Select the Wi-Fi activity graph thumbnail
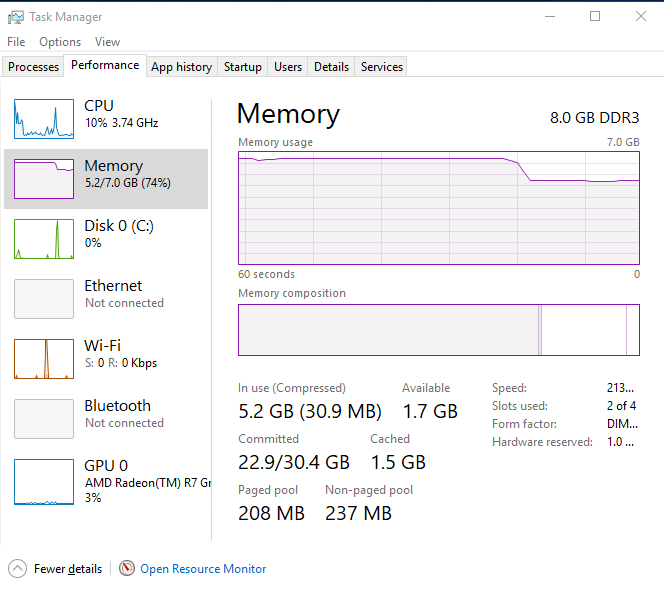Screen dimensions: 664x593 44,359
